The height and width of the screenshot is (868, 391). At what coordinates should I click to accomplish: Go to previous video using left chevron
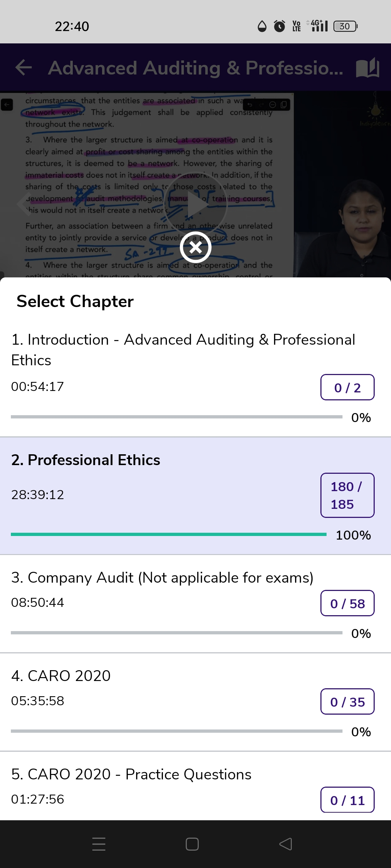click(24, 204)
